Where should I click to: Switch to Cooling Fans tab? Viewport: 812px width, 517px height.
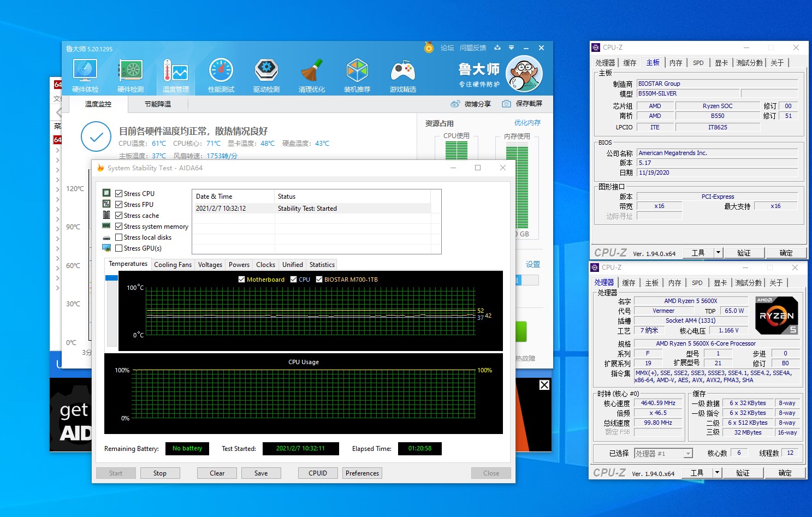(x=173, y=264)
